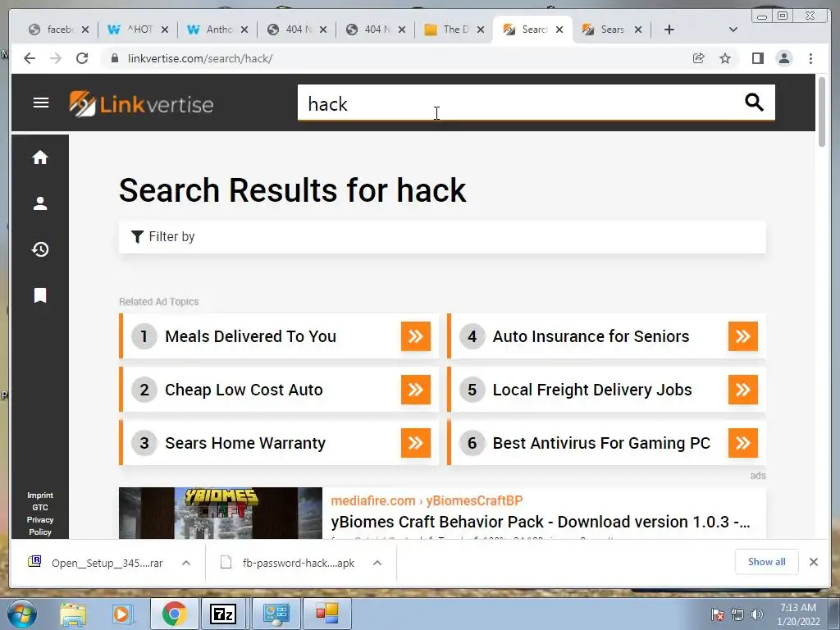Open Meals Delivered To You arrow button
This screenshot has width=840, height=630.
[x=416, y=336]
